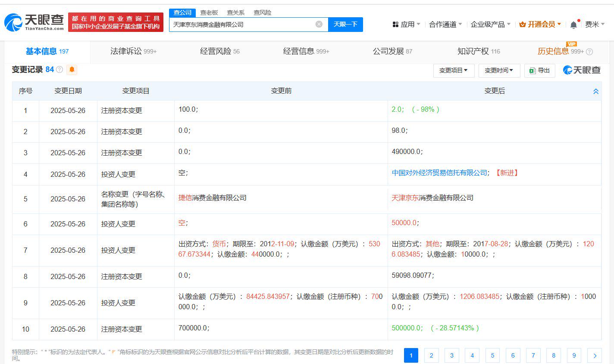Click the orange subscribe bell beside 变更记录

pos(72,69)
